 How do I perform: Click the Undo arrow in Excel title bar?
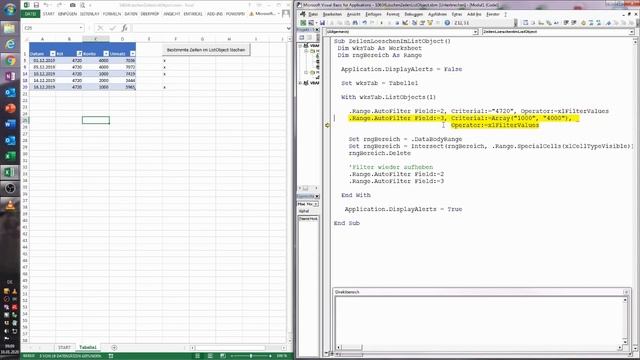[x=46, y=5]
